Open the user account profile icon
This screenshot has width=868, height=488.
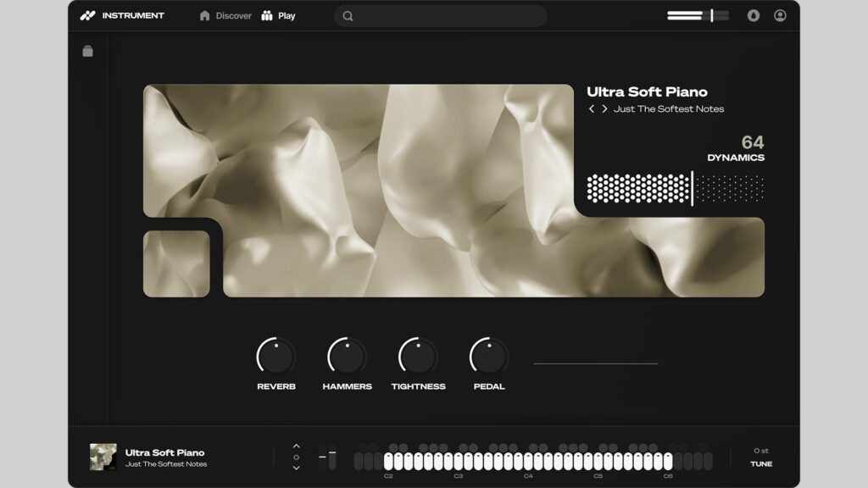[x=780, y=15]
